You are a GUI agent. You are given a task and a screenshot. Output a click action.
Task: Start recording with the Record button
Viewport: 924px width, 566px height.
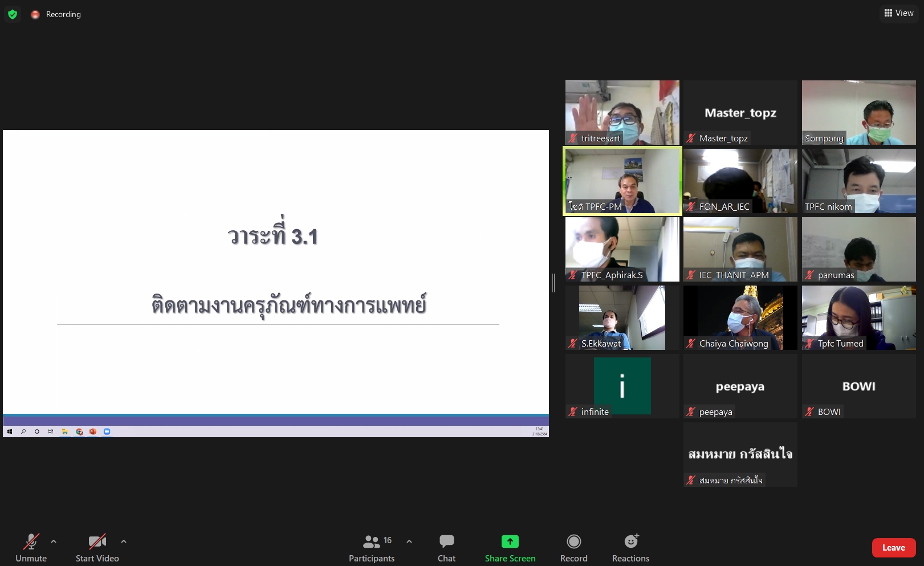click(573, 548)
